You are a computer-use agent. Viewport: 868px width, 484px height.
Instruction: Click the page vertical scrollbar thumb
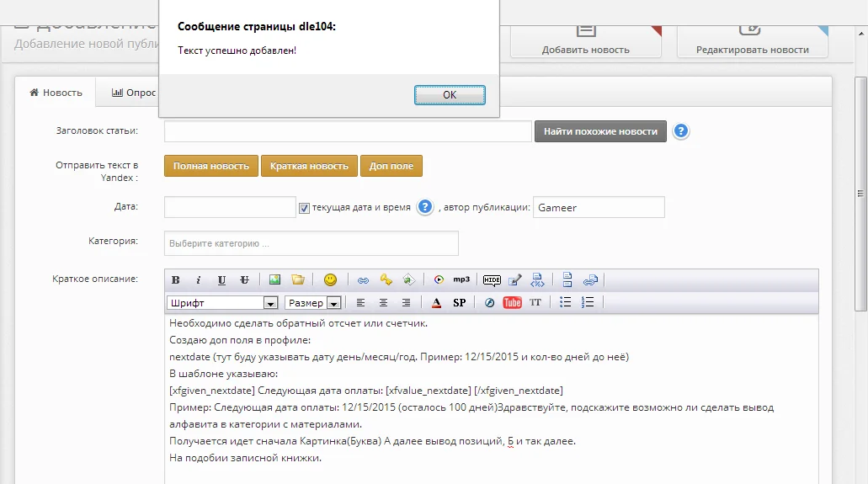[x=860, y=194]
